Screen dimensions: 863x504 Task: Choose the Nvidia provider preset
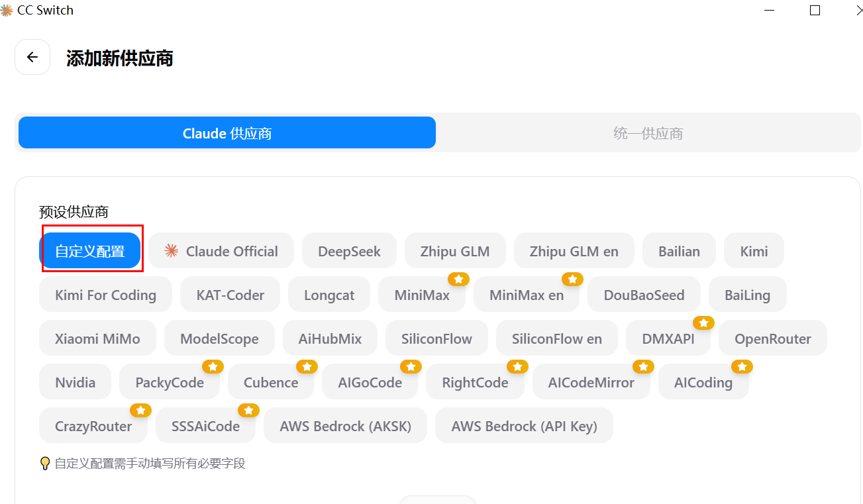(x=76, y=382)
